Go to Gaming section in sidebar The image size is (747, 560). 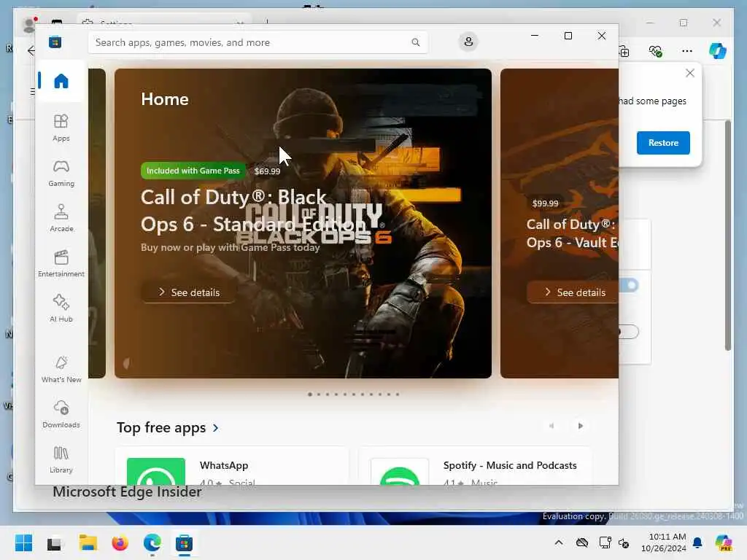pos(61,174)
